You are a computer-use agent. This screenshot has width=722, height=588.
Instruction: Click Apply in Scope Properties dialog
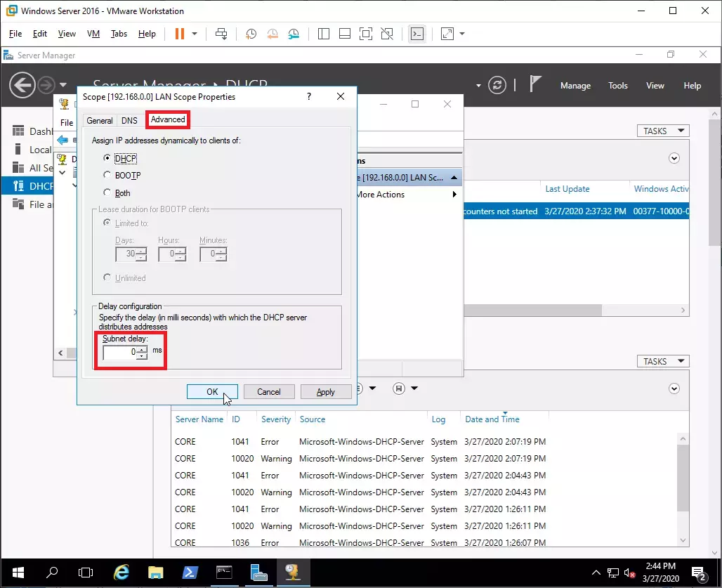click(326, 392)
